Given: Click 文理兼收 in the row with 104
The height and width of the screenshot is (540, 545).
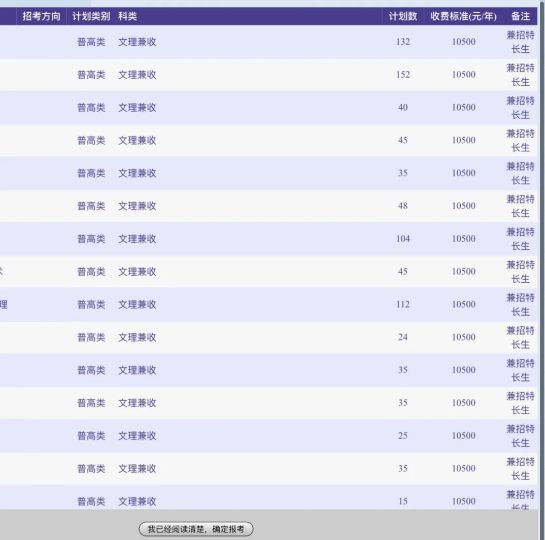Looking at the screenshot, I should point(137,239).
